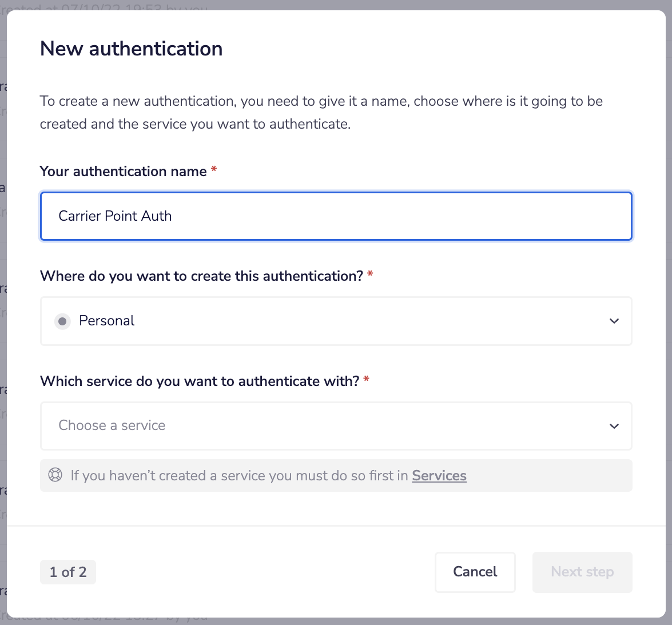Focus the authentication name input field
The width and height of the screenshot is (672, 625).
click(x=336, y=216)
